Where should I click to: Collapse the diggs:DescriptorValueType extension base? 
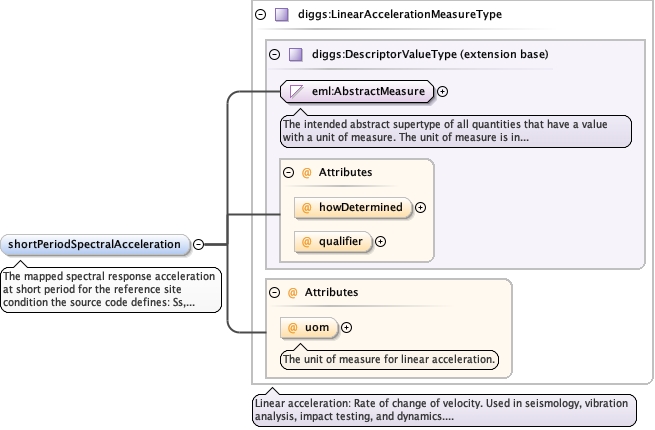click(x=274, y=54)
